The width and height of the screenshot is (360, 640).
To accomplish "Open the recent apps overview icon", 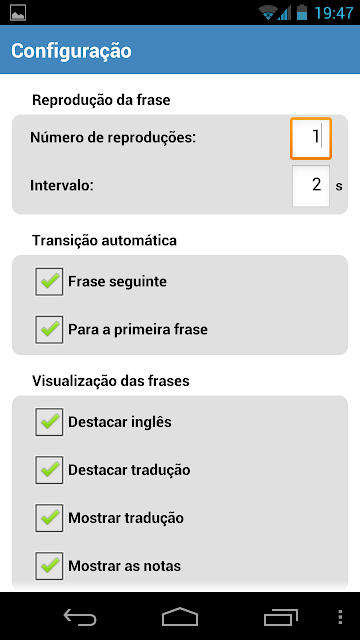I will (280, 617).
